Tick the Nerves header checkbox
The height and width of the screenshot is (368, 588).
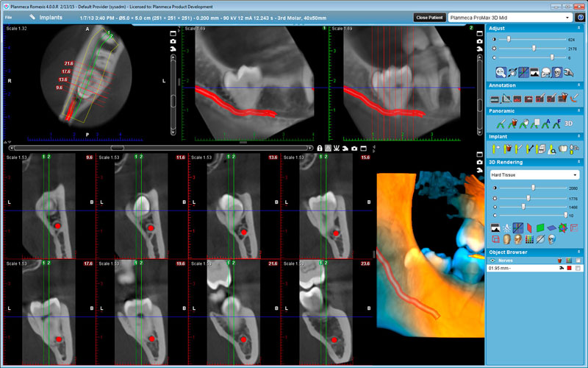(578, 260)
